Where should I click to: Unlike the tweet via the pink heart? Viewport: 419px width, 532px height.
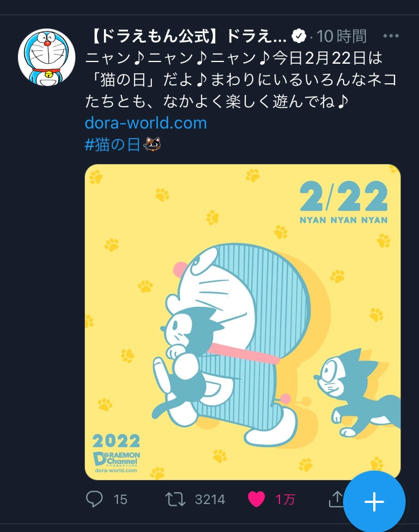click(x=256, y=500)
